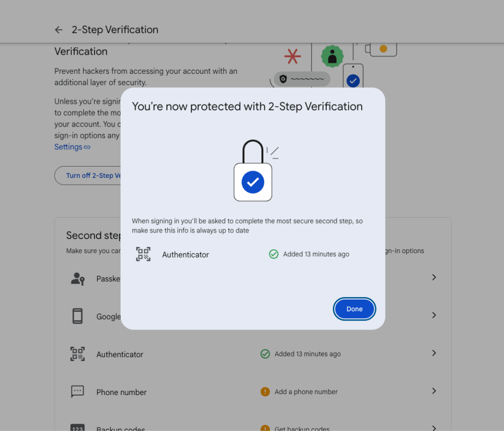Click the padlock checkmark illustration
504x431 pixels.
[253, 170]
